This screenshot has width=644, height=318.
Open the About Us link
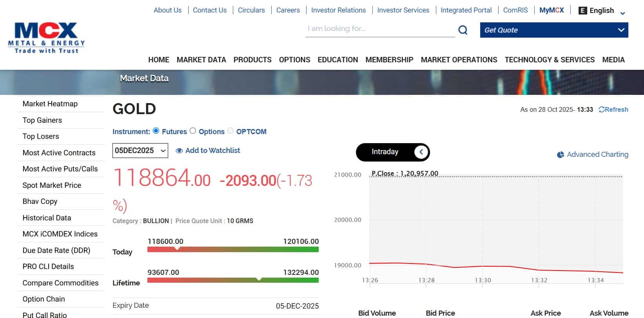[167, 10]
